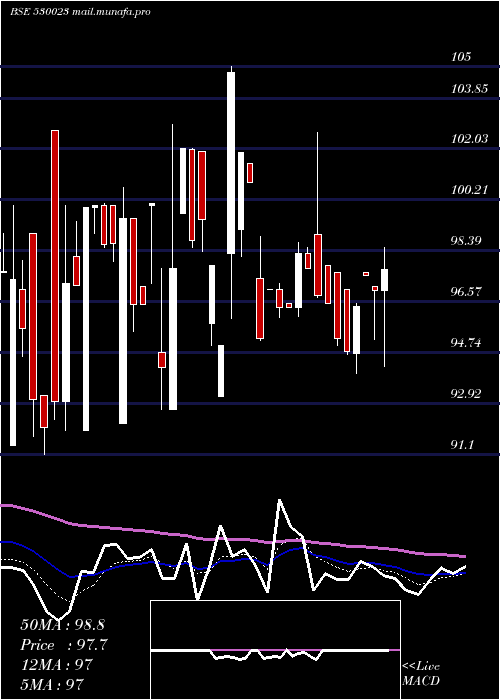Click the 94.74 price axis label
This screenshot has height=700, width=500.
pos(467,343)
